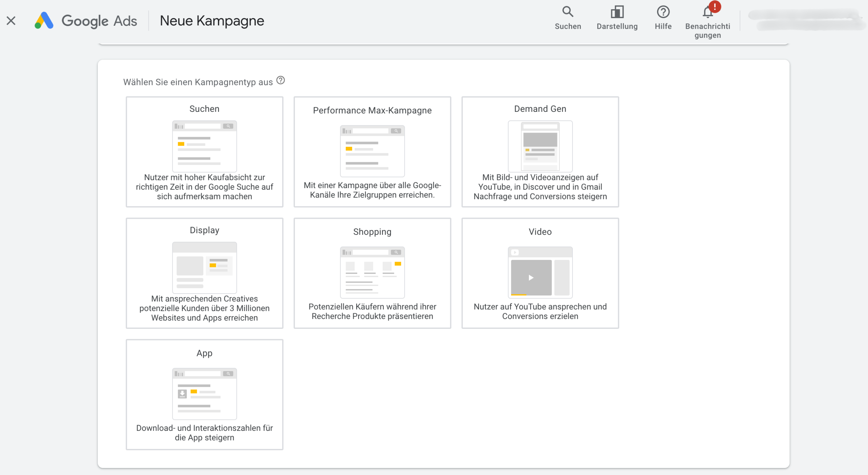This screenshot has height=475, width=868.
Task: Select the Suchen campaign type card
Action: (204, 108)
